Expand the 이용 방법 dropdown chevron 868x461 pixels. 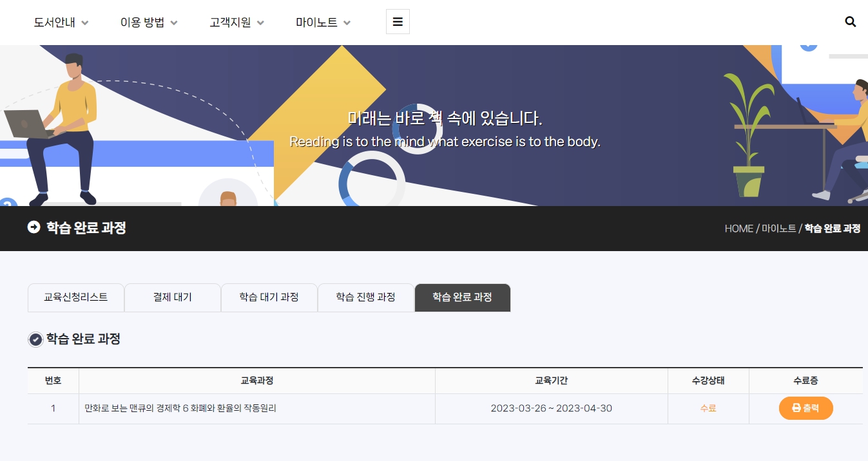coord(174,23)
